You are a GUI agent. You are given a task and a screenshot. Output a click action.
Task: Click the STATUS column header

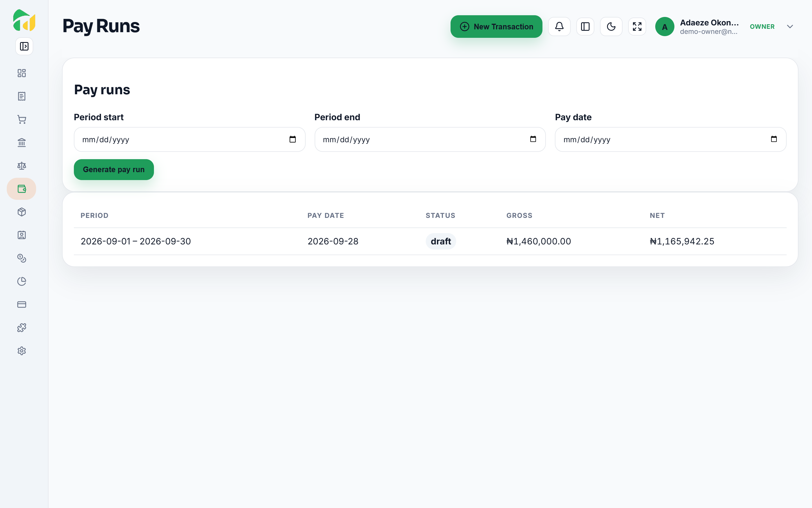(x=440, y=215)
